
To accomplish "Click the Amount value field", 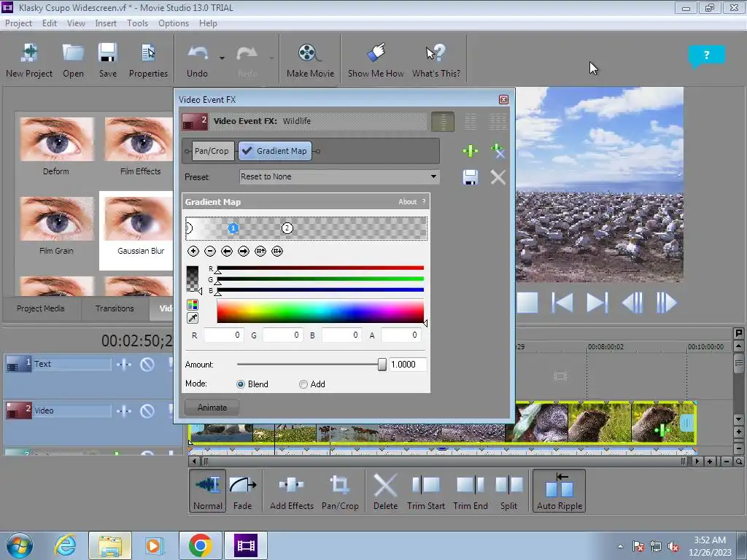I will 407,365.
